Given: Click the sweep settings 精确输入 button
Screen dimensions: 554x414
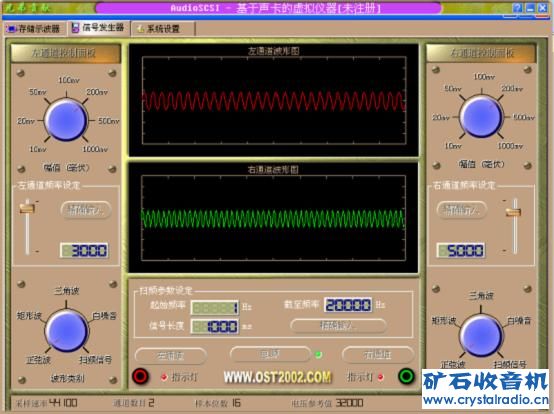Looking at the screenshot, I should click(x=338, y=325).
